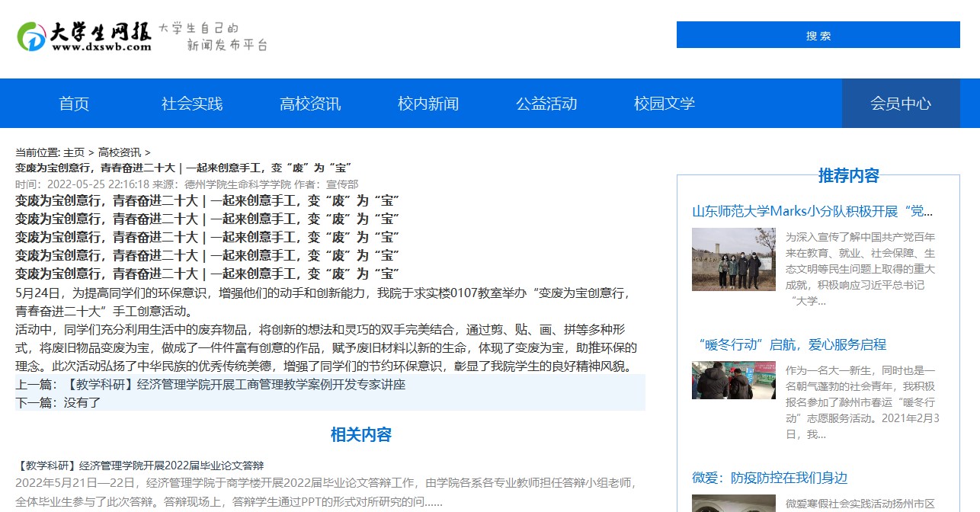This screenshot has height=512, width=980.
Task: Click the 暖冬行动 article photo thumbnail
Action: tap(733, 380)
